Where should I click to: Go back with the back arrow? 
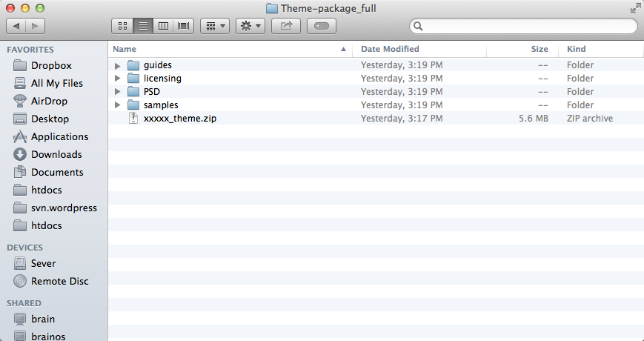tap(16, 26)
